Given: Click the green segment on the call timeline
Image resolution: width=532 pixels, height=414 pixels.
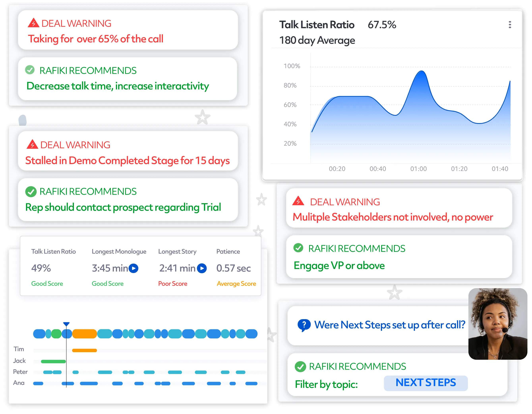Looking at the screenshot, I should tap(56, 334).
